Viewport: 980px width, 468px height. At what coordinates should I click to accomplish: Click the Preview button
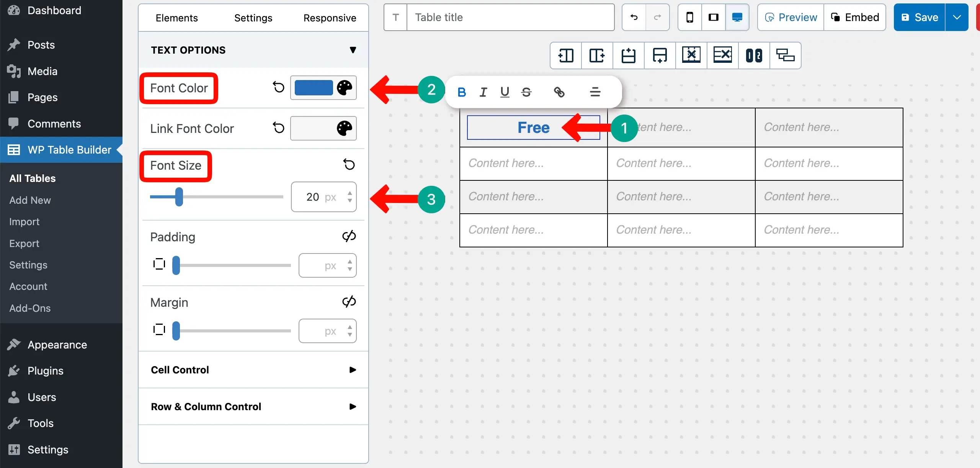click(790, 17)
